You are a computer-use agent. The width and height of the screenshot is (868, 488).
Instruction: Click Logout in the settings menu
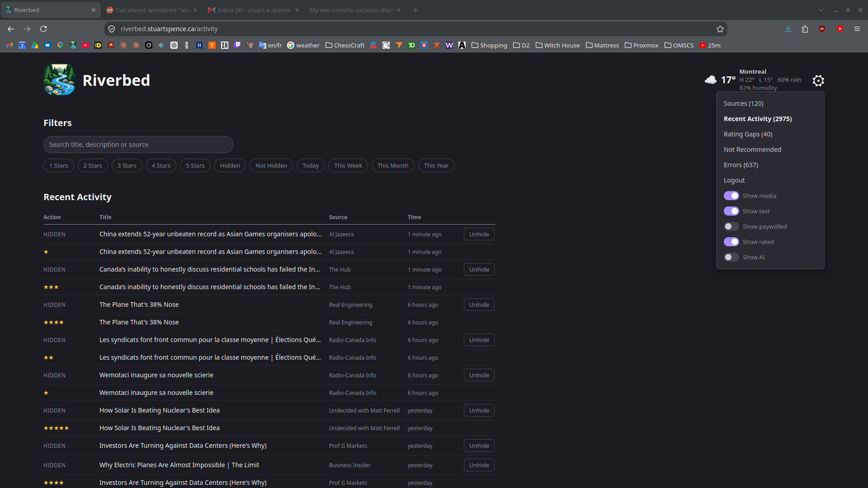[734, 180]
